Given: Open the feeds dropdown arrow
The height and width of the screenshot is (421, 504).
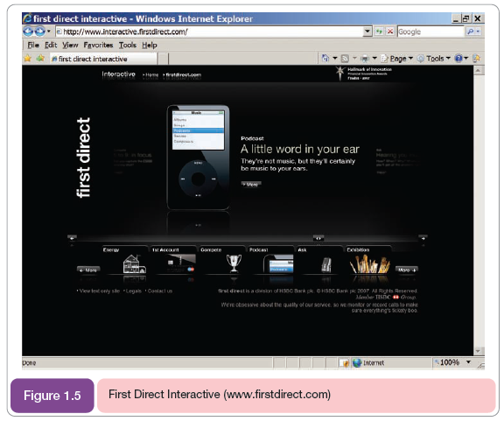Looking at the screenshot, I should point(355,59).
